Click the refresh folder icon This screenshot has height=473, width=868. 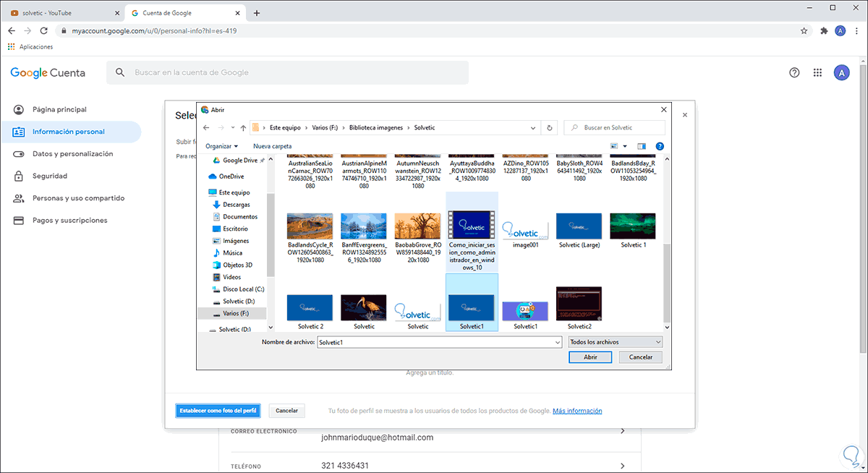[x=550, y=127]
